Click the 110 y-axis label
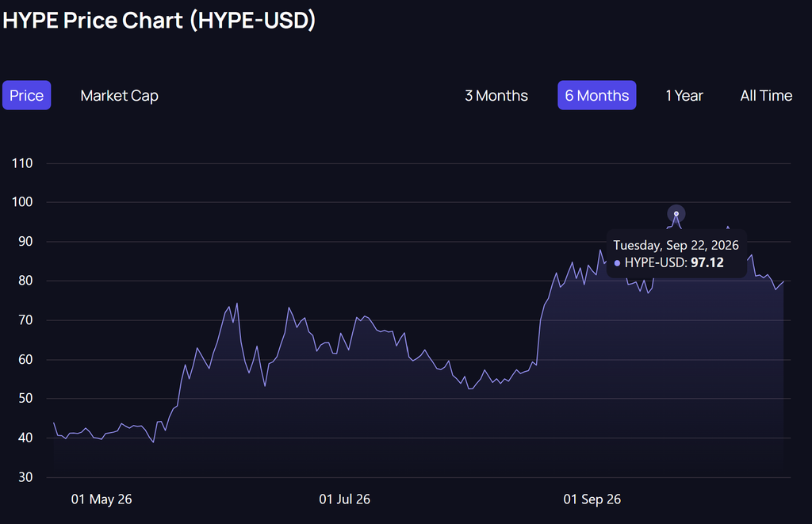The height and width of the screenshot is (524, 812). (x=22, y=163)
